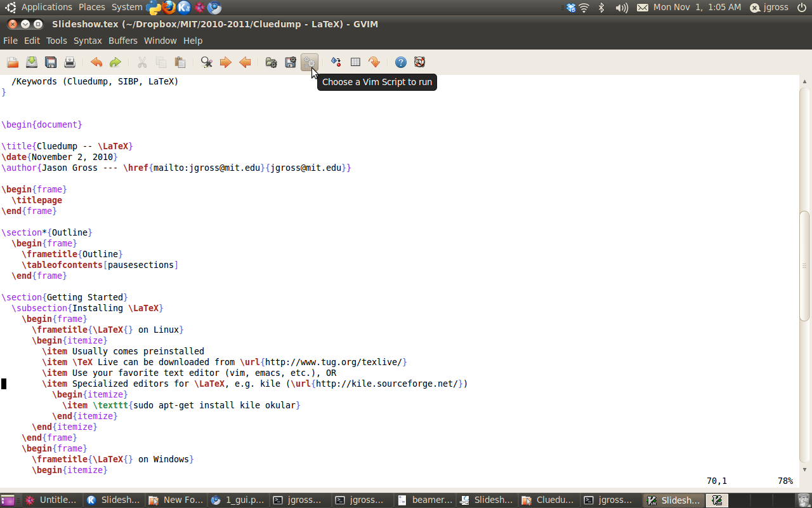Expand the Tools menu
The width and height of the screenshot is (812, 508).
[56, 41]
